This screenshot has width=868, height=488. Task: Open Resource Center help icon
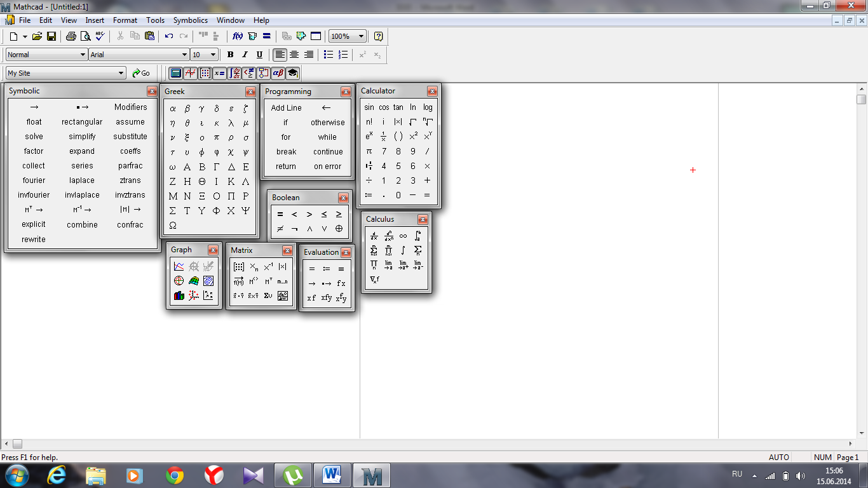pos(379,36)
